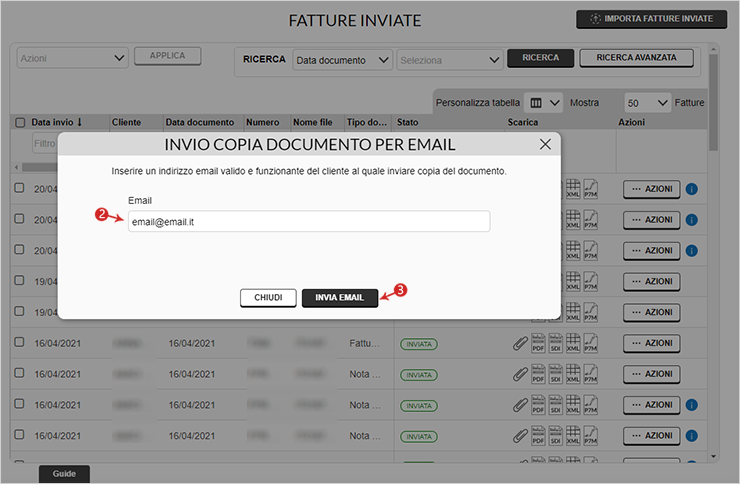Open the Guide tab at the bottom

coord(64,473)
